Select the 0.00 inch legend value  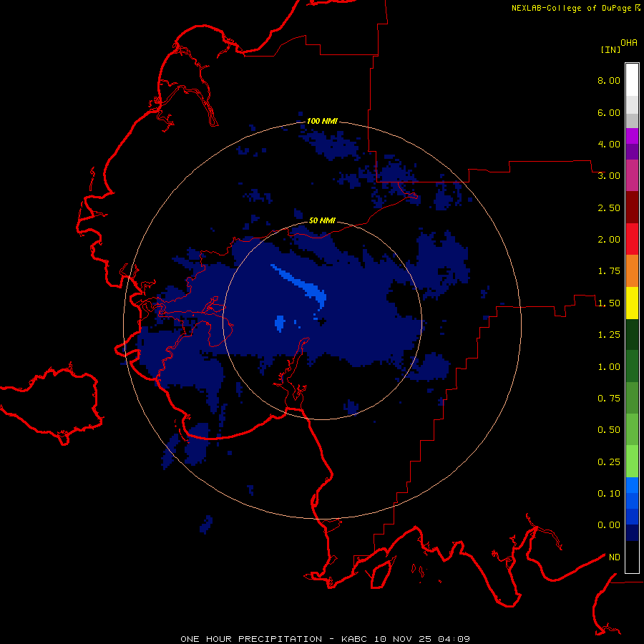[x=609, y=525]
